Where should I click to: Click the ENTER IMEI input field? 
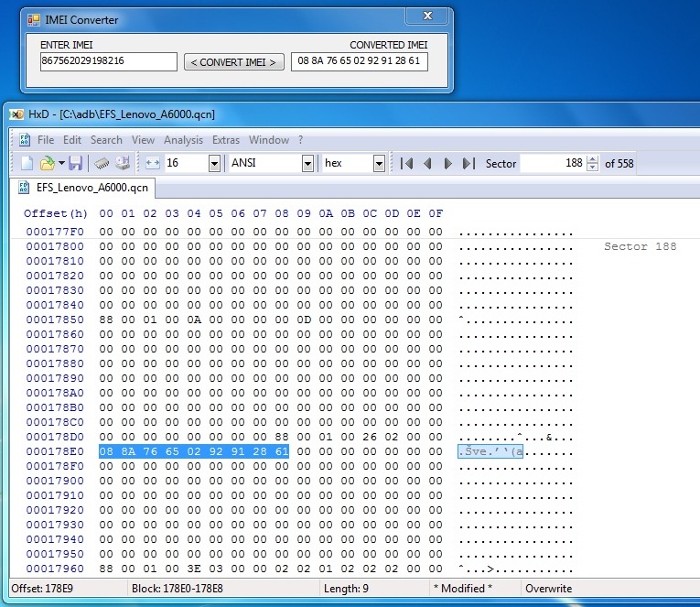(x=109, y=61)
